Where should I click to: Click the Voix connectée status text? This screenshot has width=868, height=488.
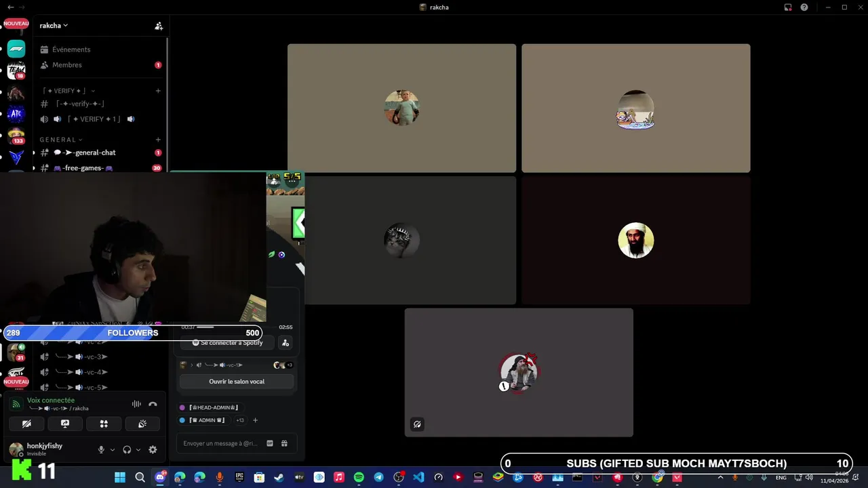[51, 401]
